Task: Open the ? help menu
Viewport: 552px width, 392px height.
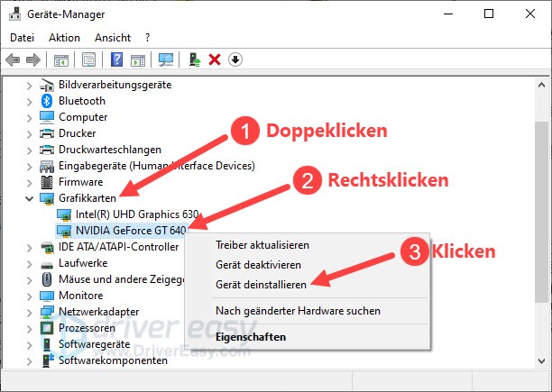Action: pos(148,38)
